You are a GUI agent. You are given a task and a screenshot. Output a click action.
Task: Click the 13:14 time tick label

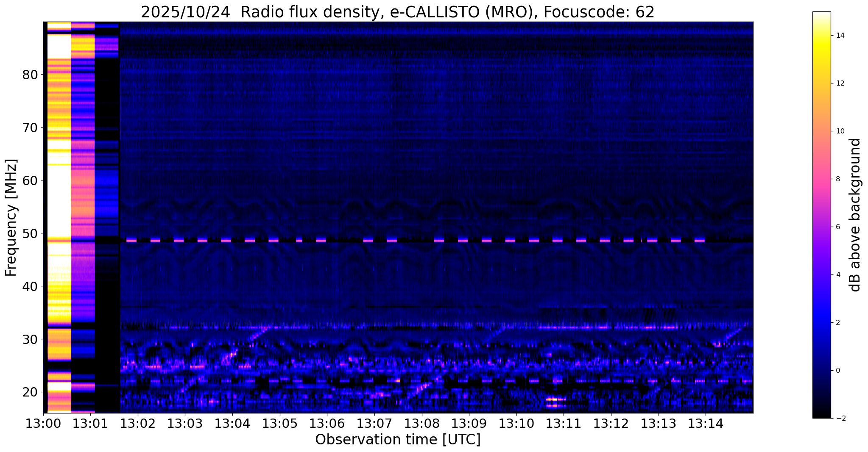pyautogui.click(x=705, y=424)
